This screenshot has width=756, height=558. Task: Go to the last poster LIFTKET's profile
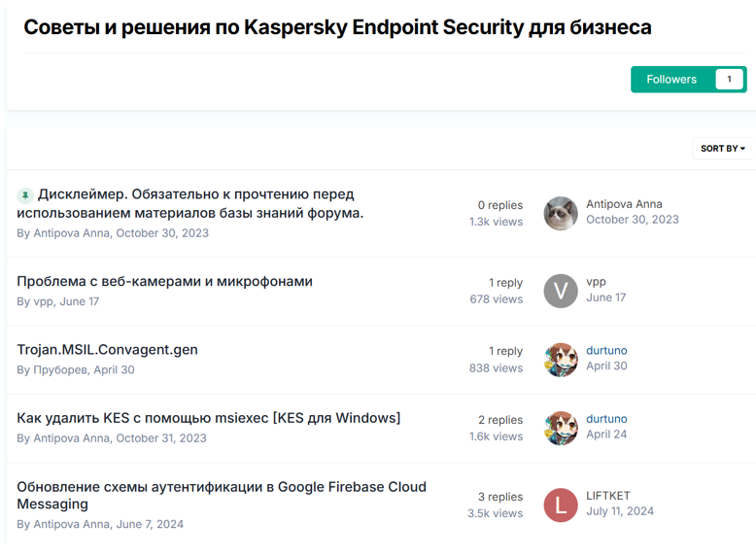pyautogui.click(x=608, y=496)
